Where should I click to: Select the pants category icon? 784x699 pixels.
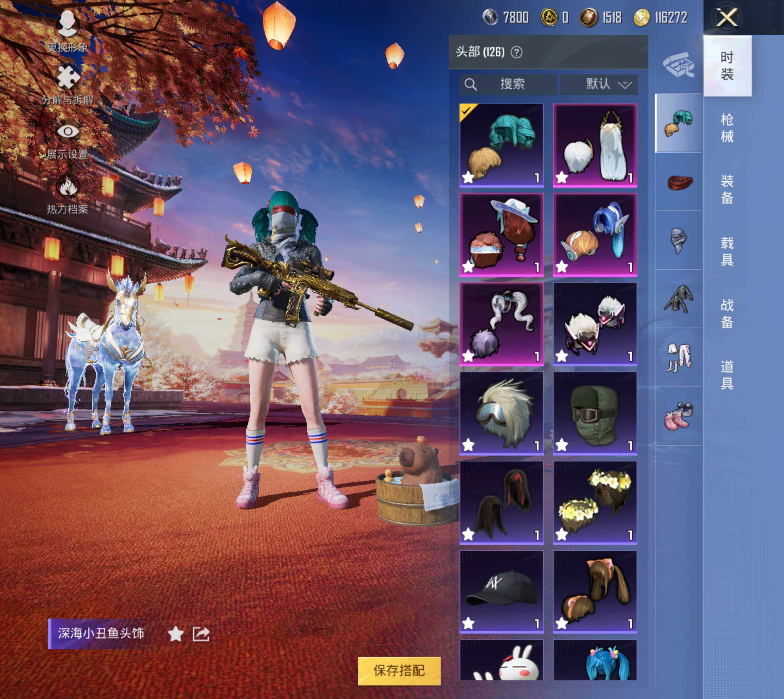point(678,358)
